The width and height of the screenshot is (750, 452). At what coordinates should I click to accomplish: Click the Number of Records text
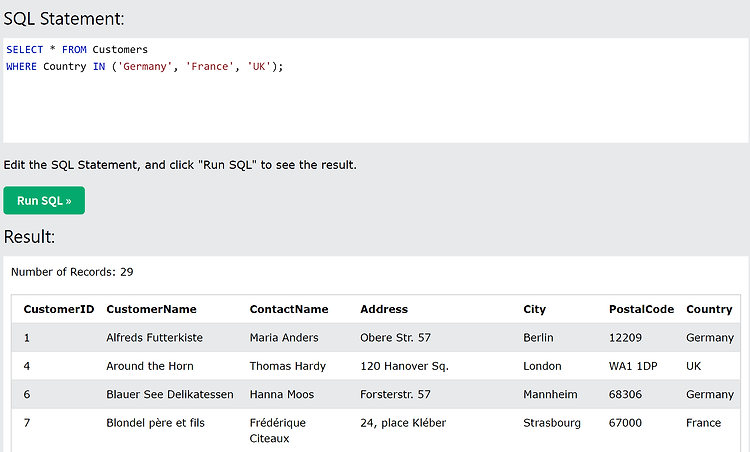[72, 272]
